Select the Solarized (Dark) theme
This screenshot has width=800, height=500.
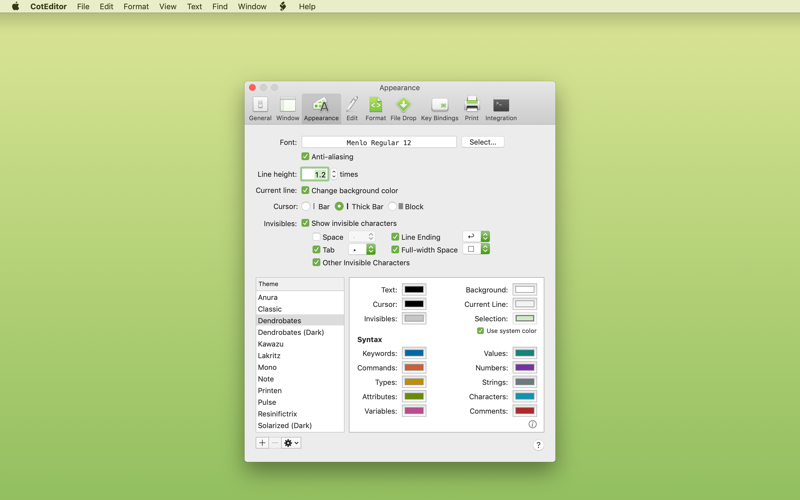[x=300, y=426]
